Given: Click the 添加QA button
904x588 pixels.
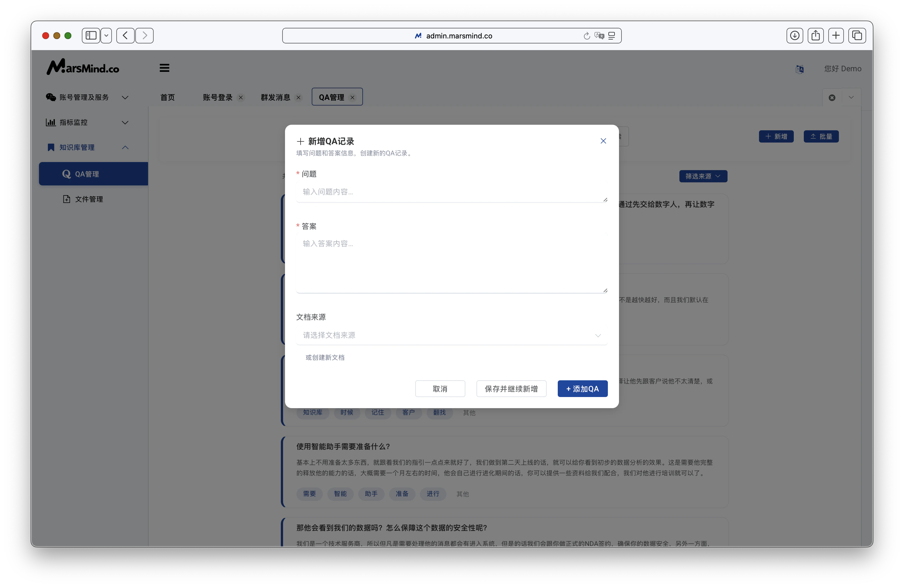Looking at the screenshot, I should 582,389.
